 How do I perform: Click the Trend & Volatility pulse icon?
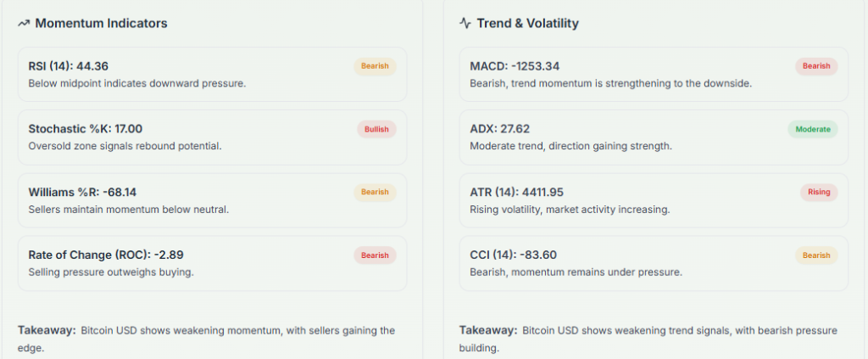(x=465, y=24)
